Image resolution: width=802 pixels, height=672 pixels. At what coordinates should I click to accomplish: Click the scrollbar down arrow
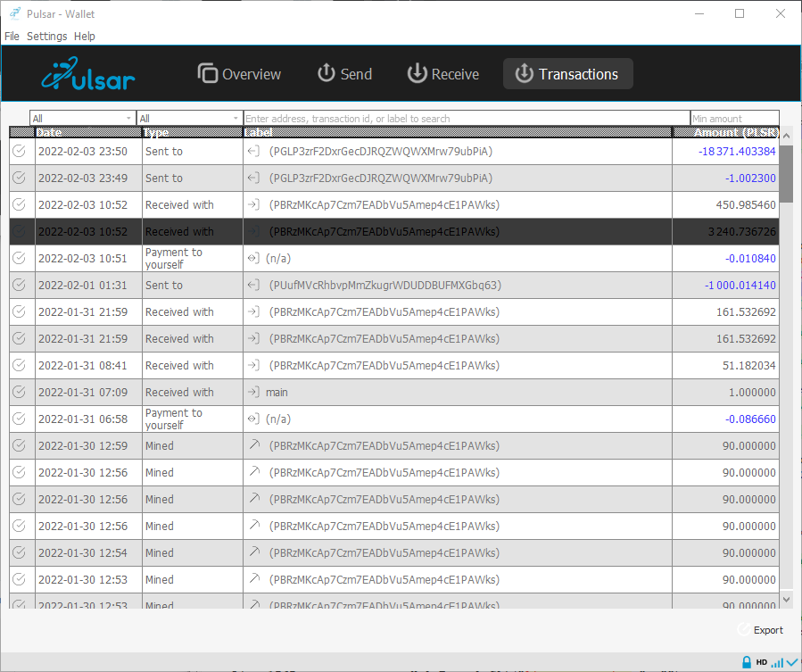tap(786, 599)
